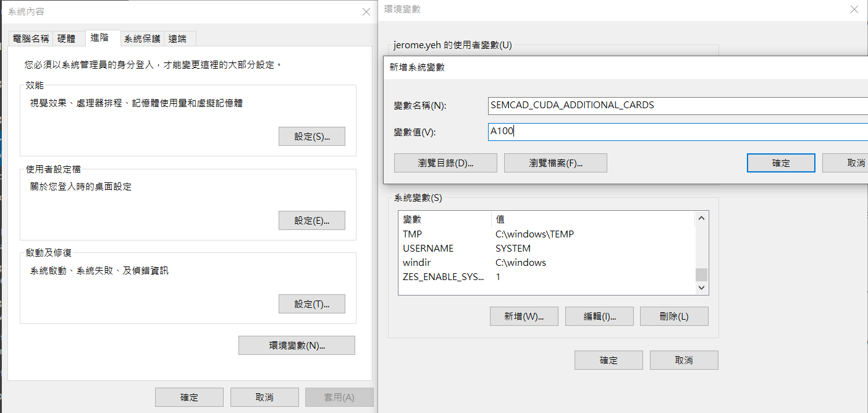Open 環境變數(N) dialog button
Screen dimensions: 868x413
pyautogui.click(x=297, y=346)
